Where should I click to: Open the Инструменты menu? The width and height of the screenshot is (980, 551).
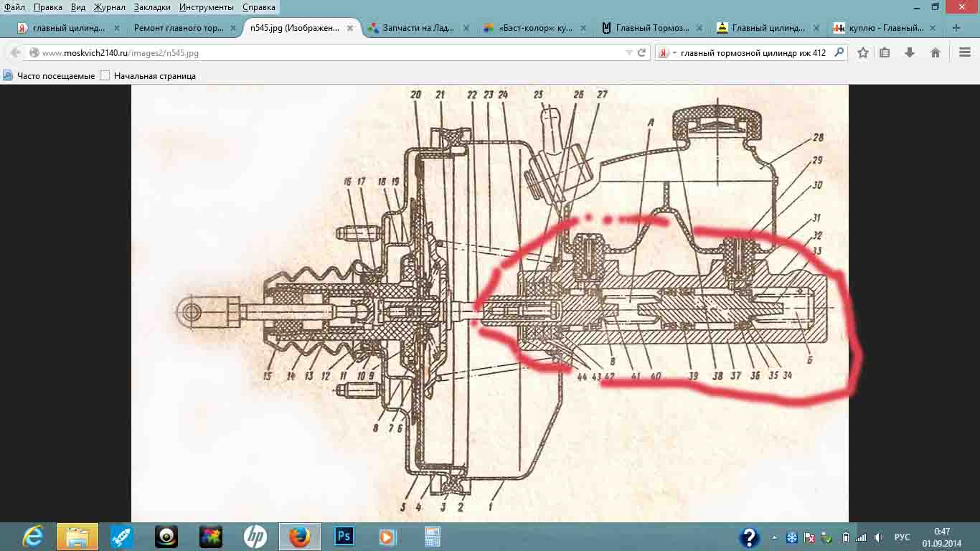pyautogui.click(x=207, y=7)
